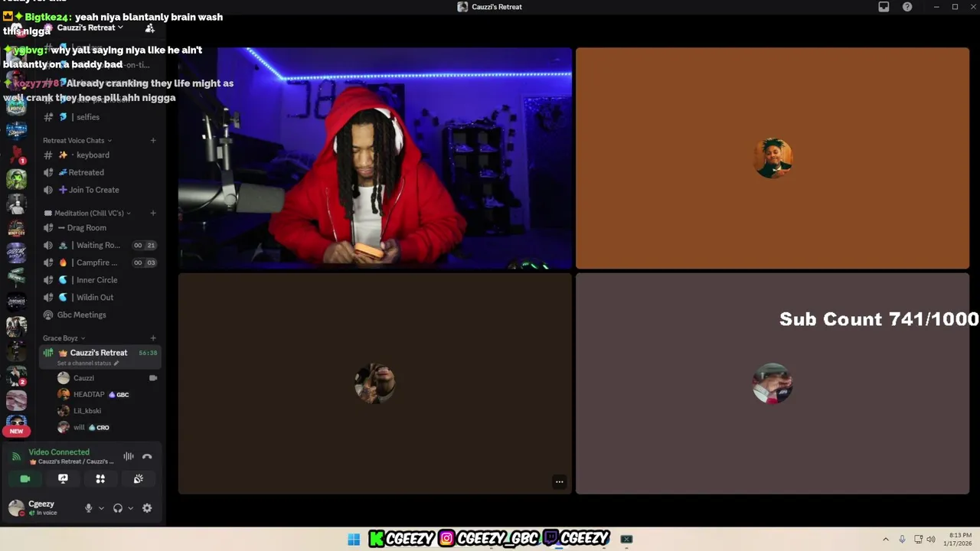The image size is (980, 551).
Task: Add channel to Meditation category
Action: pyautogui.click(x=153, y=214)
